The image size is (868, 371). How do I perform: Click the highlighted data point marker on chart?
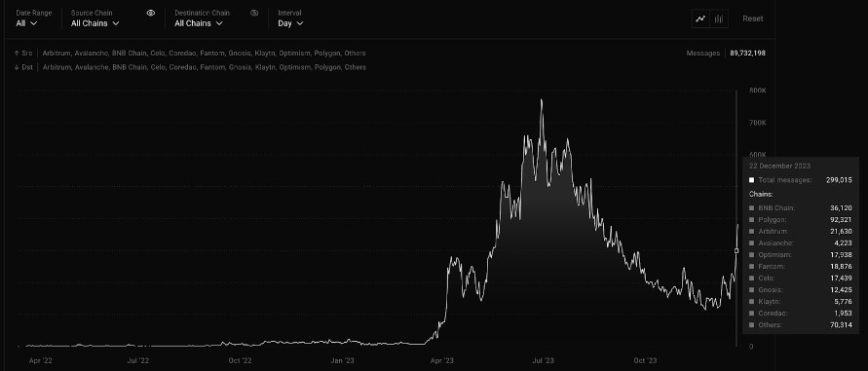[736, 251]
